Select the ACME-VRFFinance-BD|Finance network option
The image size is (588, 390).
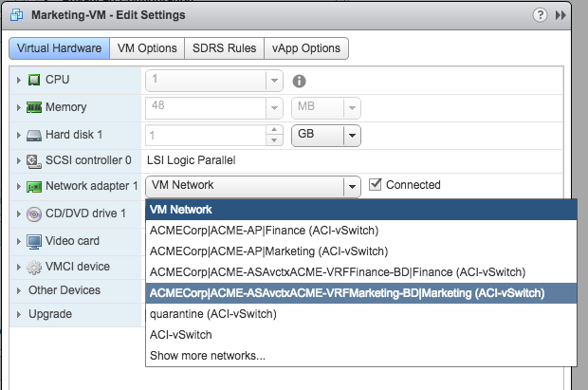point(361,272)
